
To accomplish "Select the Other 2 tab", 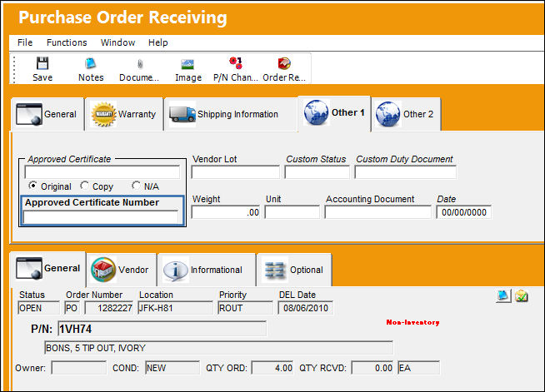I will pyautogui.click(x=406, y=114).
